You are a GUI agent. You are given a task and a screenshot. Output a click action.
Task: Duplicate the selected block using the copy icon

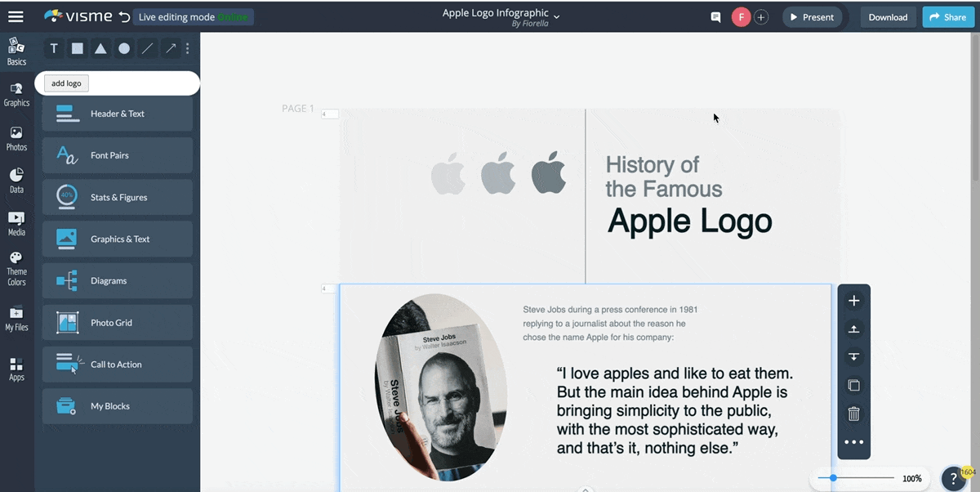[x=853, y=385]
